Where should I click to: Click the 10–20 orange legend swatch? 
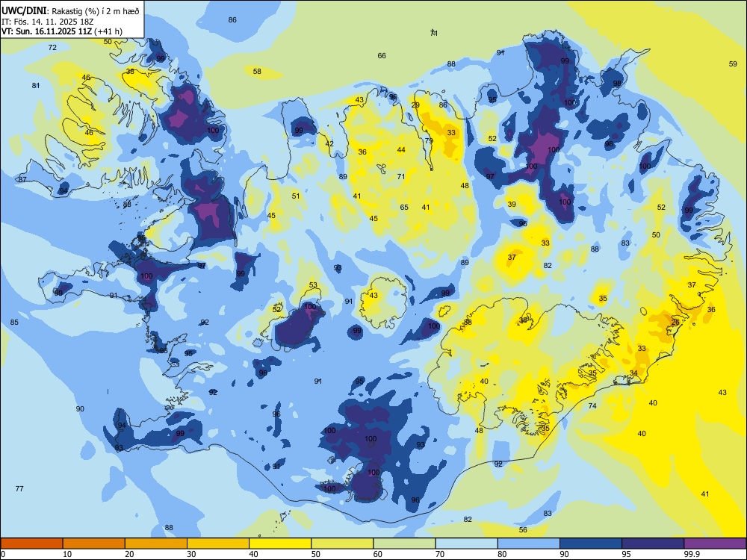94,544
